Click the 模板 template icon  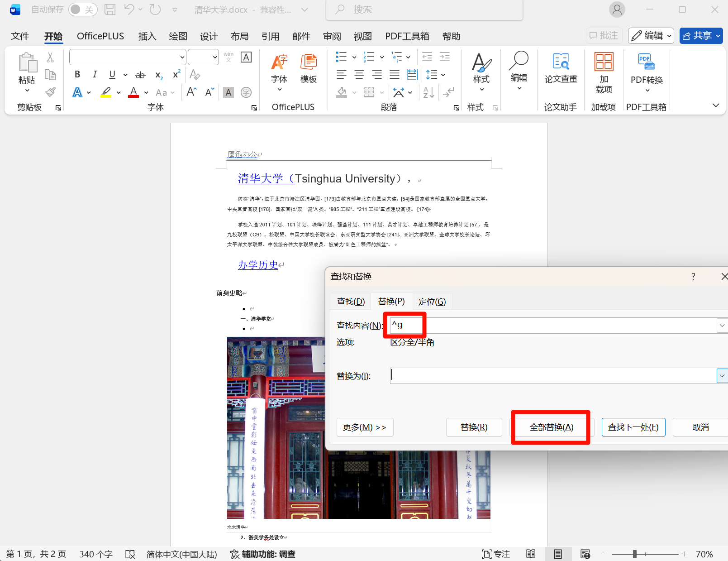click(x=308, y=68)
